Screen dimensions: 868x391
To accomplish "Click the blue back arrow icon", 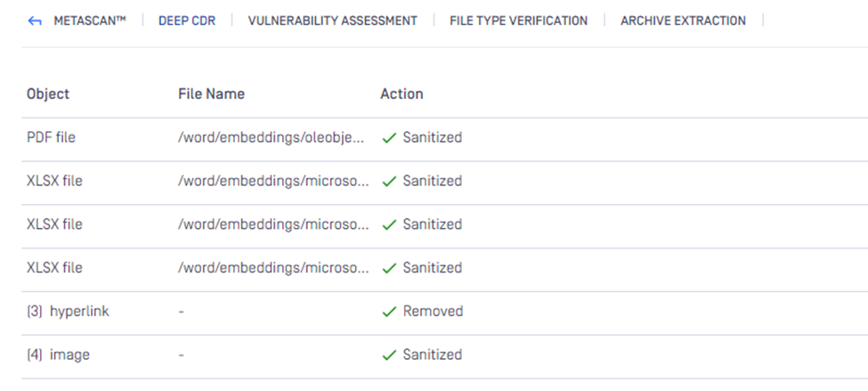I will coord(35,21).
